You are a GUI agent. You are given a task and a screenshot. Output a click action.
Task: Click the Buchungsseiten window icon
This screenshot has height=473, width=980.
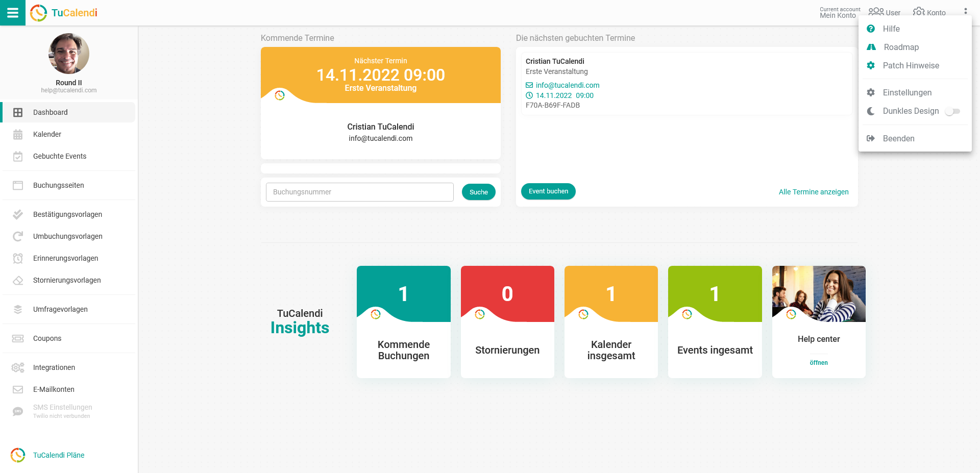tap(18, 185)
